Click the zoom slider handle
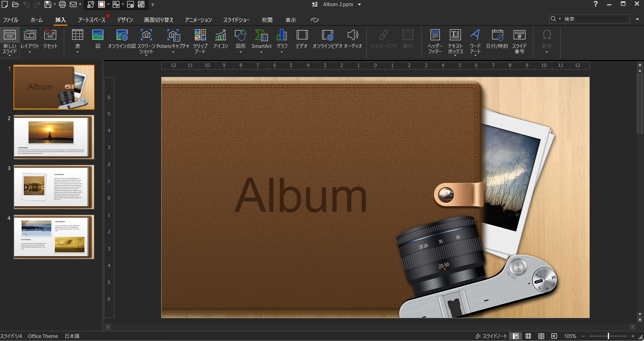Screen dimensions: 644x341 coord(608,336)
